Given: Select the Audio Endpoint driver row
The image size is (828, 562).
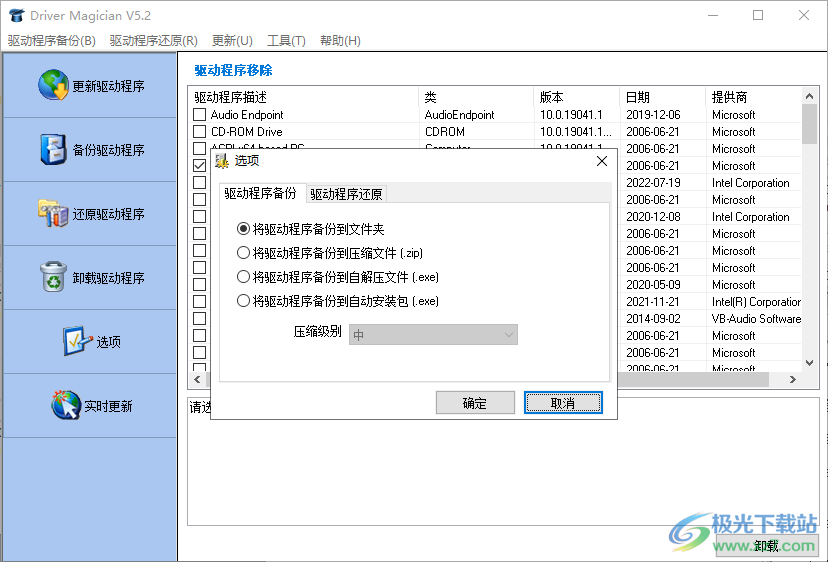Looking at the screenshot, I should point(495,115).
